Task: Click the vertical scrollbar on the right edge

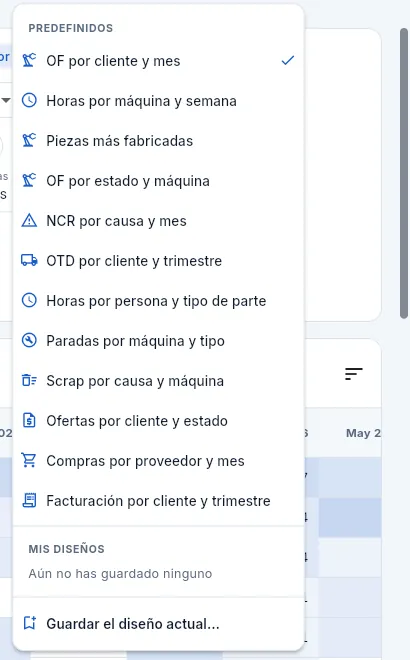Action: click(404, 173)
